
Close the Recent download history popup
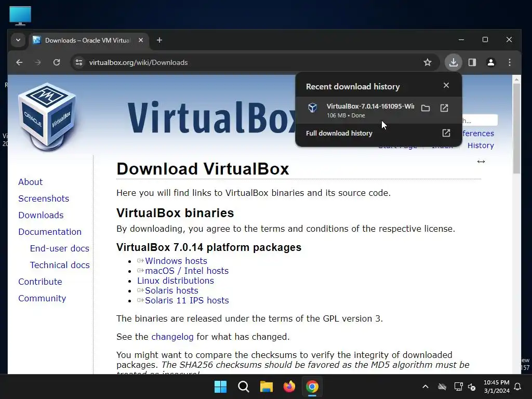click(446, 86)
